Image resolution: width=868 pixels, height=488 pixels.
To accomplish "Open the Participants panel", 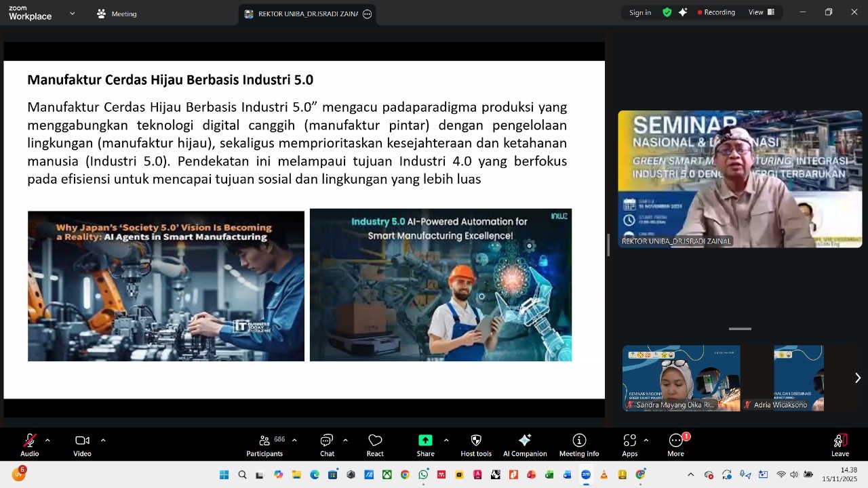I will click(x=264, y=445).
